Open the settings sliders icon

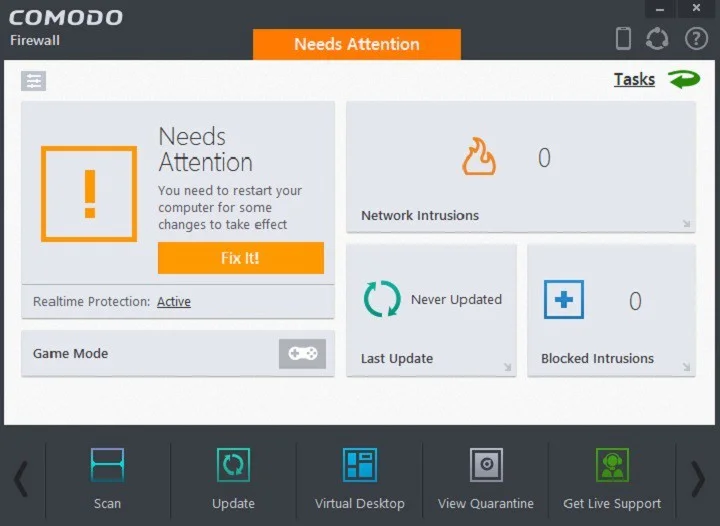pyautogui.click(x=34, y=81)
